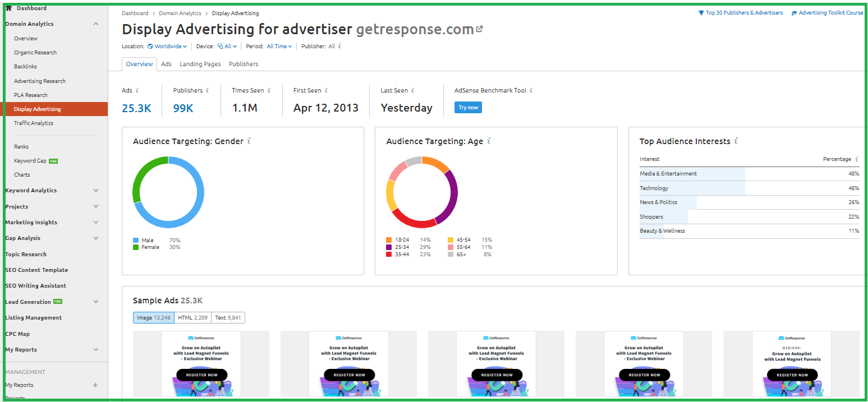868x402 pixels.
Task: Show the AdSense Benchmark Tool info icon
Action: click(x=531, y=90)
